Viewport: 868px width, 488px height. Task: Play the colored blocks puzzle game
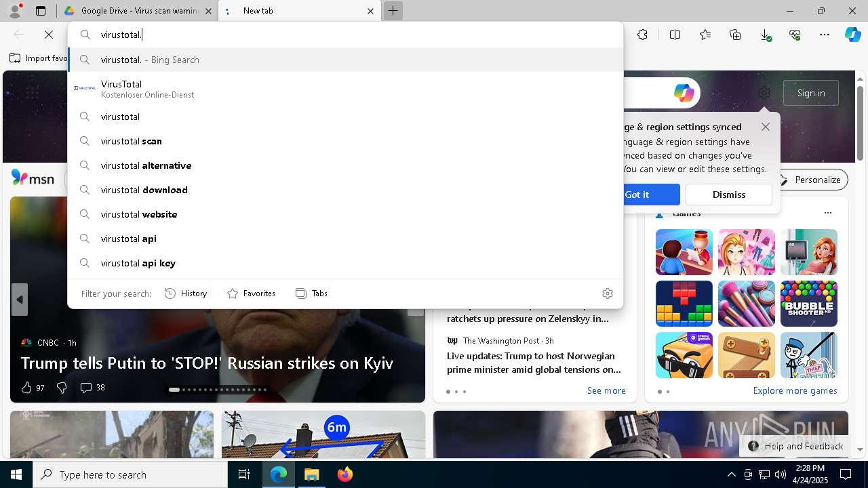pos(684,304)
